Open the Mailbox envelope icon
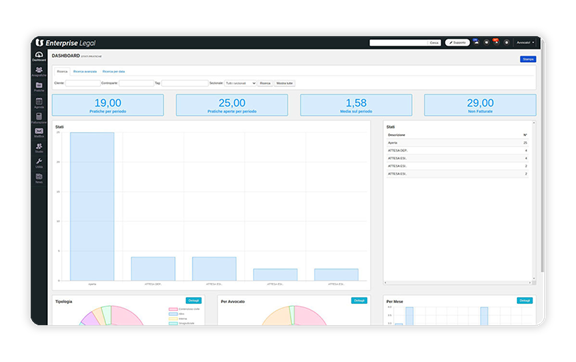 39,133
